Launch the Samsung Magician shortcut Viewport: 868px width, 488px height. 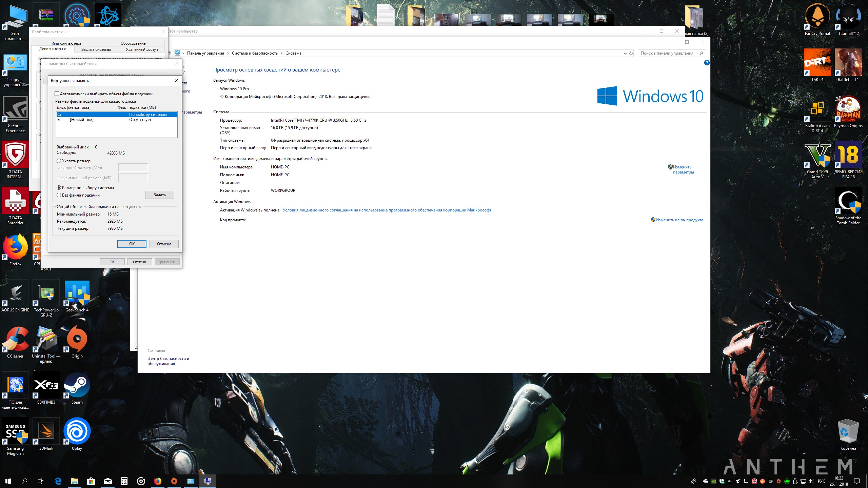pos(15,437)
